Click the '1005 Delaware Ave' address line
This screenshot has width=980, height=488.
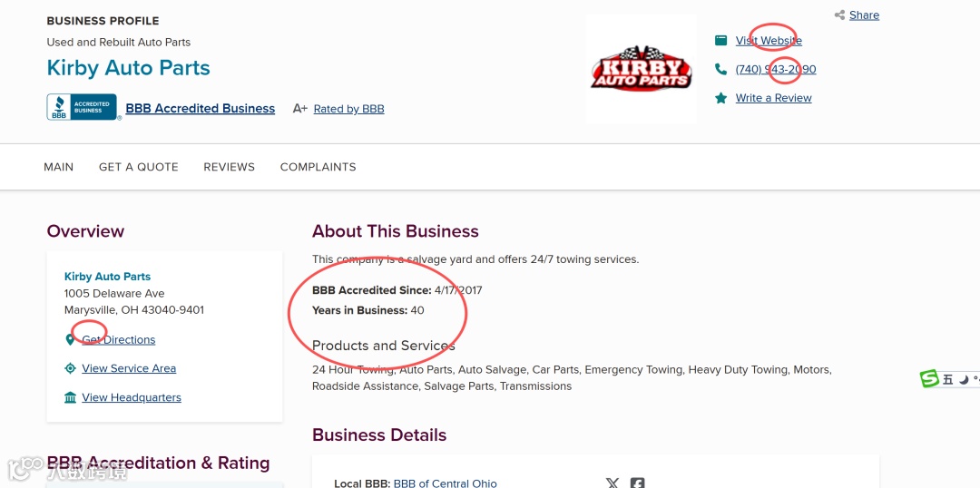114,293
